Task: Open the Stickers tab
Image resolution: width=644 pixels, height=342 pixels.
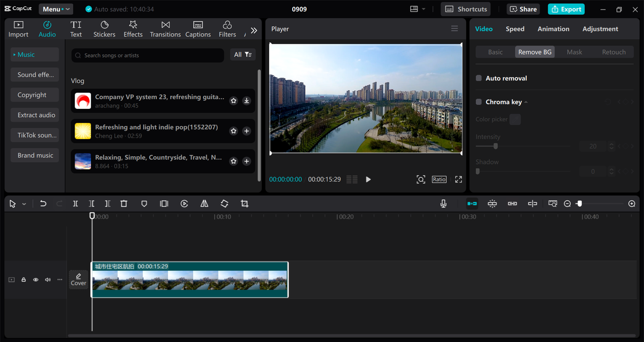Action: (x=104, y=29)
